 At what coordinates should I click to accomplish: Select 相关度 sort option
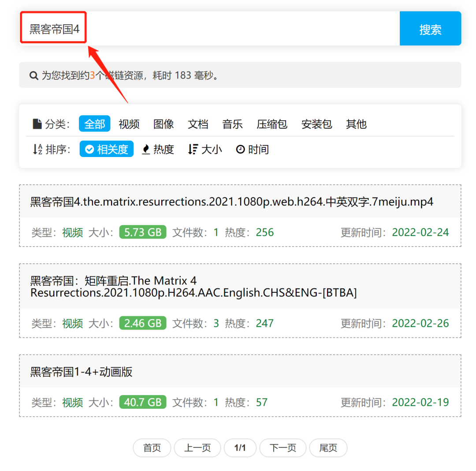(x=107, y=149)
